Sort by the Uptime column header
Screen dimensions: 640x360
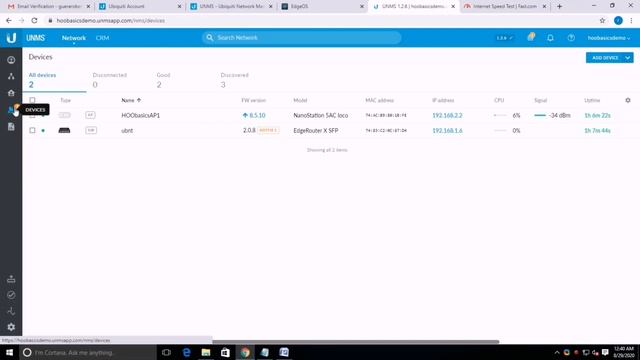pyautogui.click(x=592, y=100)
